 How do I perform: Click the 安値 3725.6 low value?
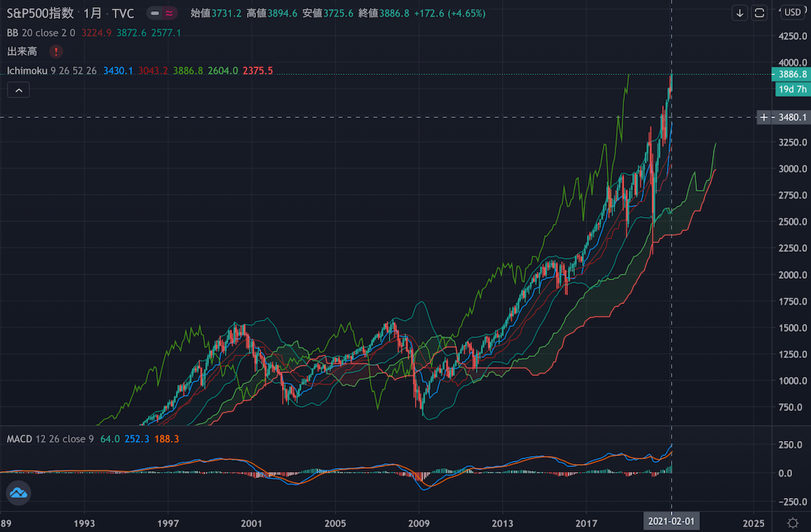pyautogui.click(x=327, y=13)
